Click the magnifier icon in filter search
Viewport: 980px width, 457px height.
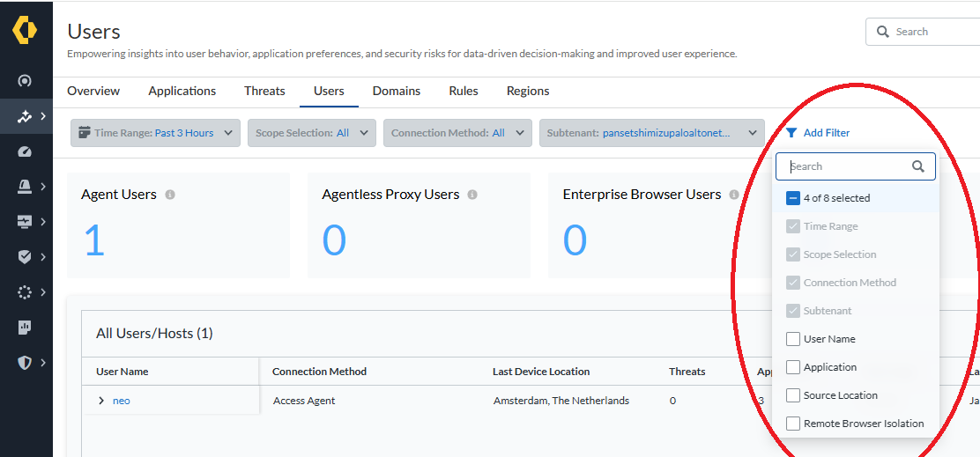pyautogui.click(x=918, y=166)
